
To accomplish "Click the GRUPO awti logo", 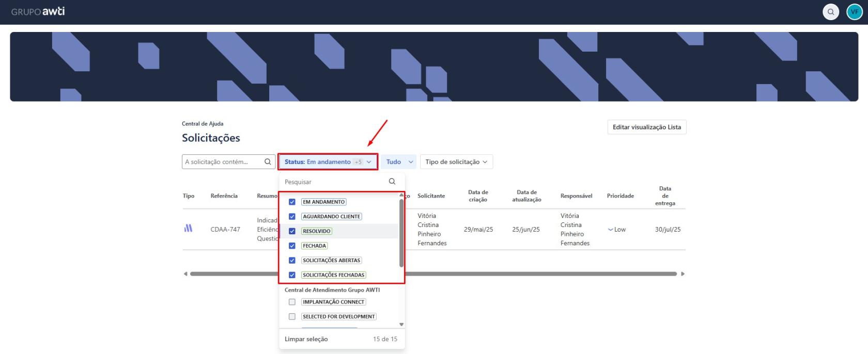I will pyautogui.click(x=38, y=11).
